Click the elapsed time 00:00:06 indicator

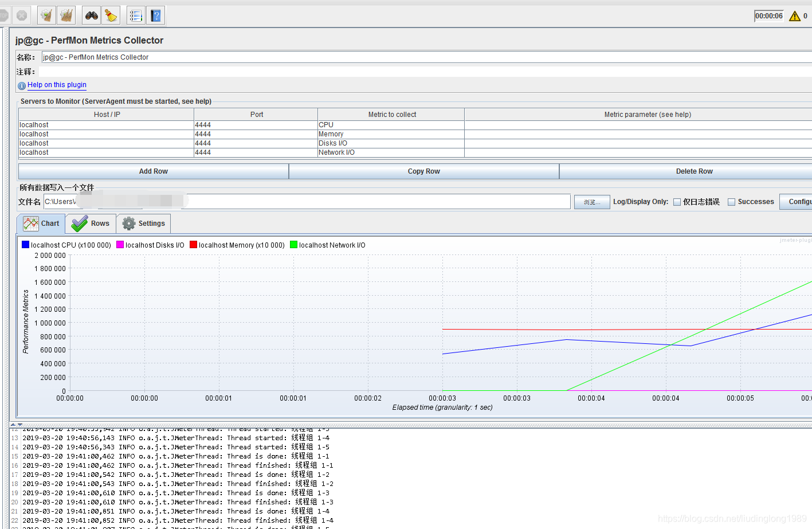[x=769, y=16]
